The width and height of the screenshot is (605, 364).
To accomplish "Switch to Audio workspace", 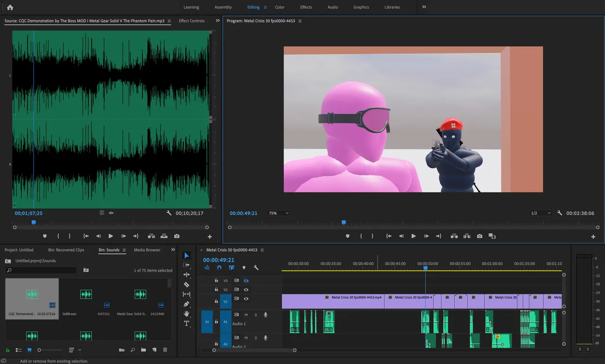I will tap(333, 7).
